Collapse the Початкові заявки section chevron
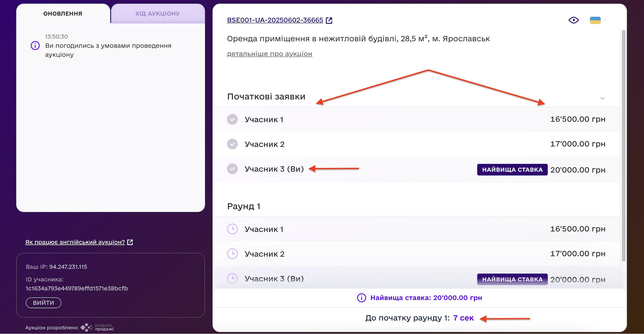This screenshot has width=644, height=334. click(602, 98)
